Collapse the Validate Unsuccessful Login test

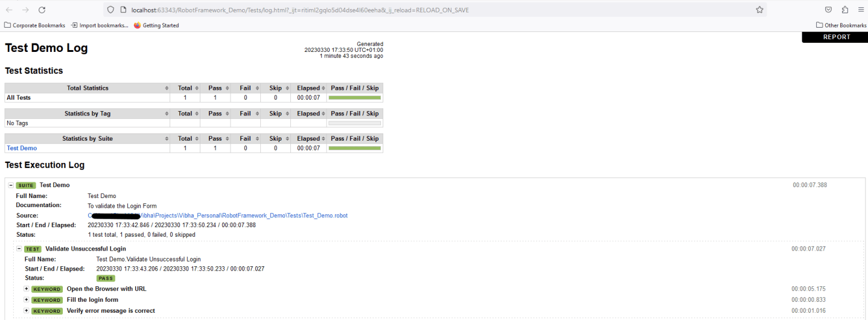point(19,249)
